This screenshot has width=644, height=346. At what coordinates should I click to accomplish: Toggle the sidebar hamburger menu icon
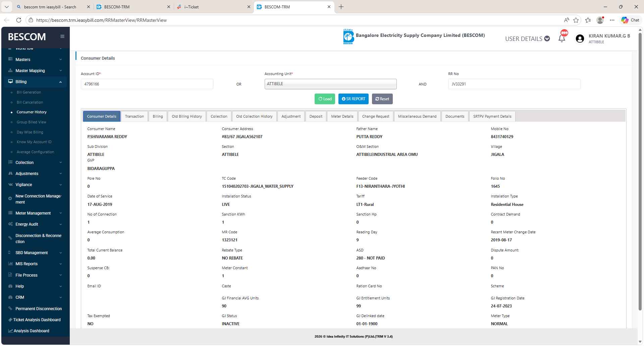coord(62,37)
